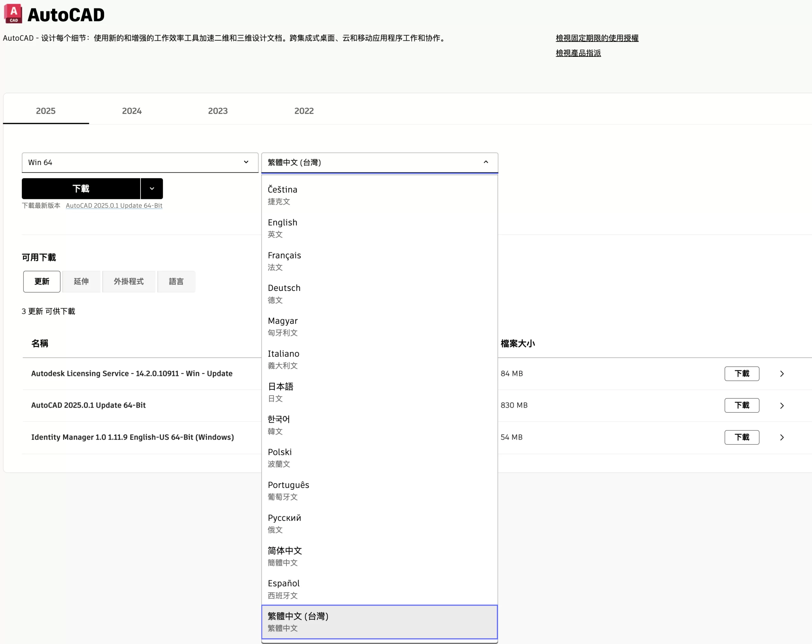Open AutoCAD 2025.0.1 Update 64-Bit link
Image resolution: width=812 pixels, height=644 pixels.
click(114, 206)
